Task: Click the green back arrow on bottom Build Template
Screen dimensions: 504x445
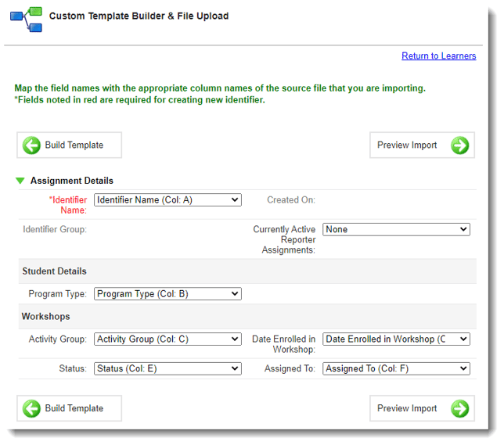Action: tap(31, 408)
